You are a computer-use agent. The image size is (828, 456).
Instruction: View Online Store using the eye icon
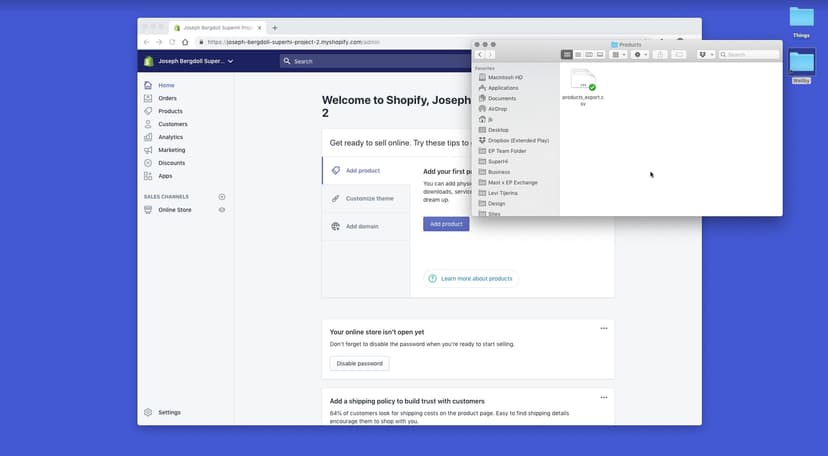(x=222, y=210)
